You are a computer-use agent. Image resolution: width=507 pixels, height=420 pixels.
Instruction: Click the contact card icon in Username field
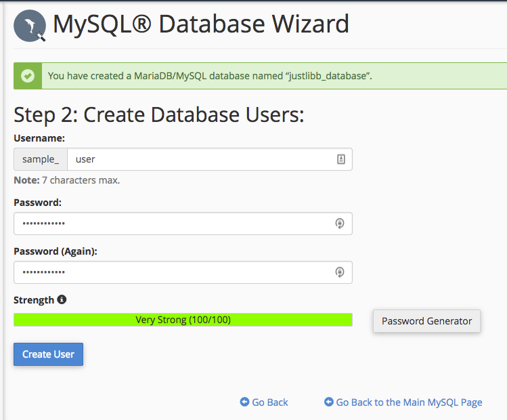340,159
